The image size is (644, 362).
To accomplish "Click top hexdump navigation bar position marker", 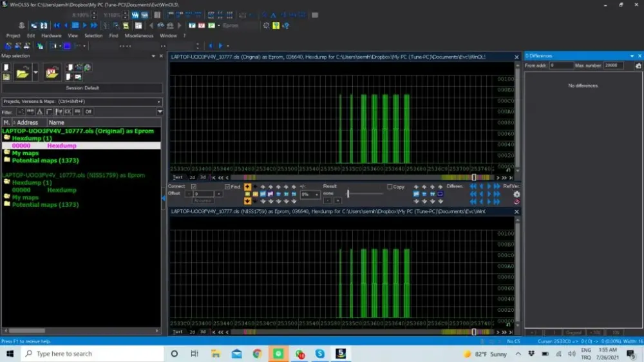I will (x=474, y=178).
